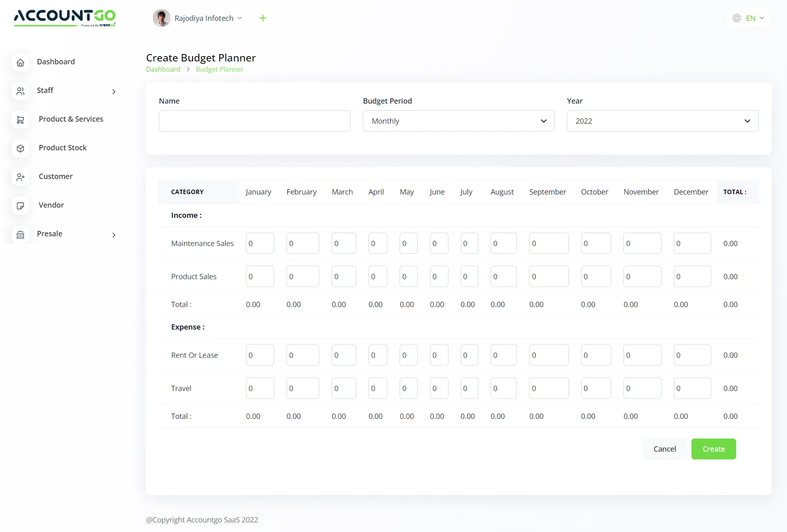Screen dimensions: 787x532
Task: Click the Vendor sidebar icon
Action: pos(21,206)
